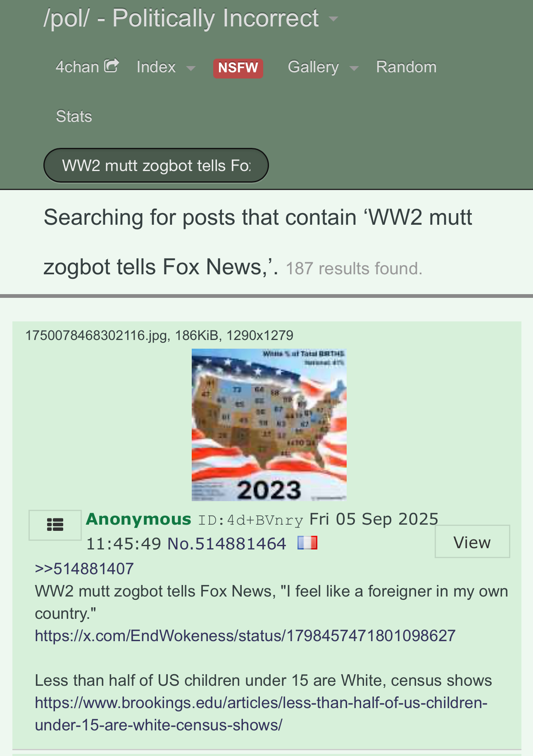Go to the Random page
The image size is (533, 756).
(406, 67)
